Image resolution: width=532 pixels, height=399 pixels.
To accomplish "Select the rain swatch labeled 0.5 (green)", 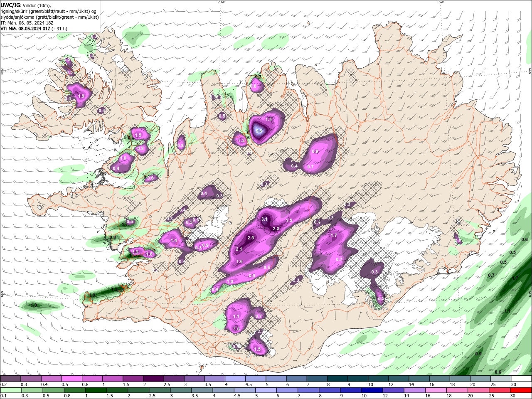I will pyautogui.click(x=53, y=390).
